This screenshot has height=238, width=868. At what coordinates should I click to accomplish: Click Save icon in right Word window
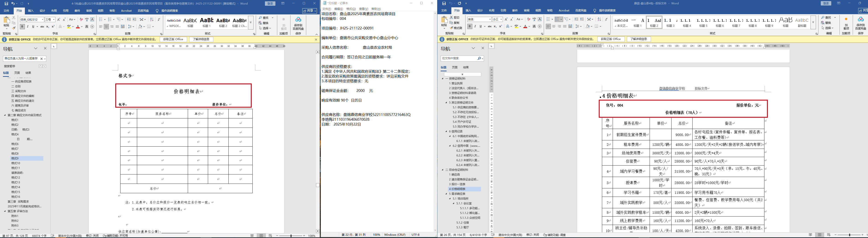pyautogui.click(x=444, y=4)
